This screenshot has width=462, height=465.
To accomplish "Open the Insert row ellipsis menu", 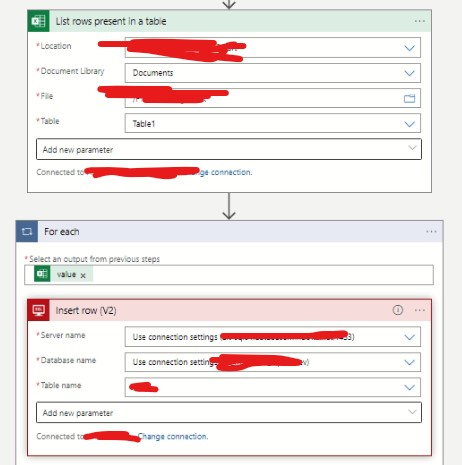I will (x=420, y=310).
